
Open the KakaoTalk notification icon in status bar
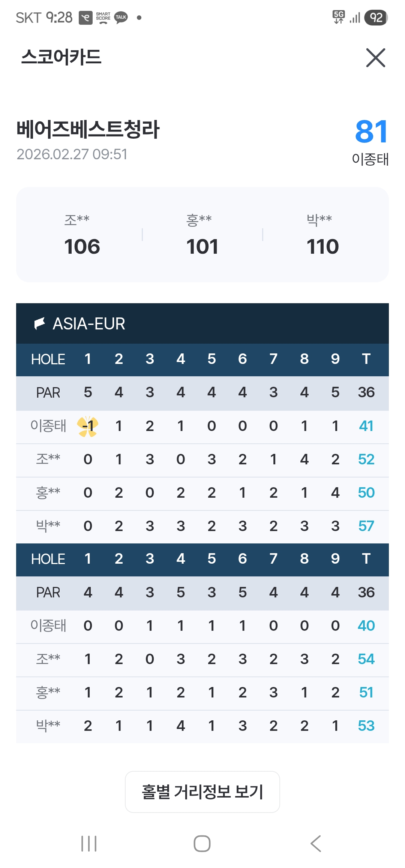click(121, 17)
